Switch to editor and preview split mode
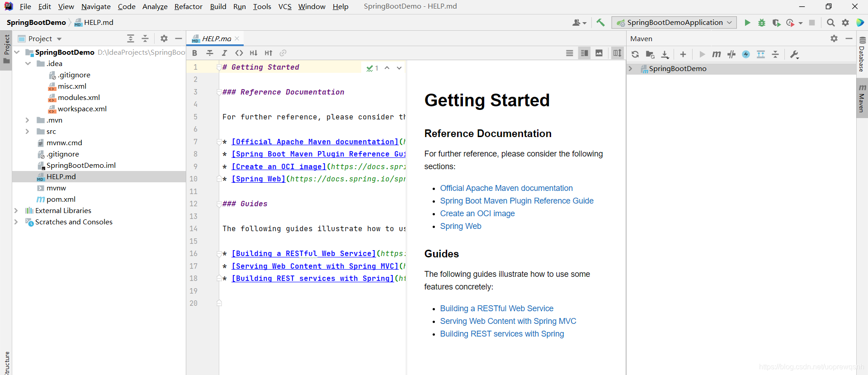Screen dimensions: 868x375 point(585,53)
